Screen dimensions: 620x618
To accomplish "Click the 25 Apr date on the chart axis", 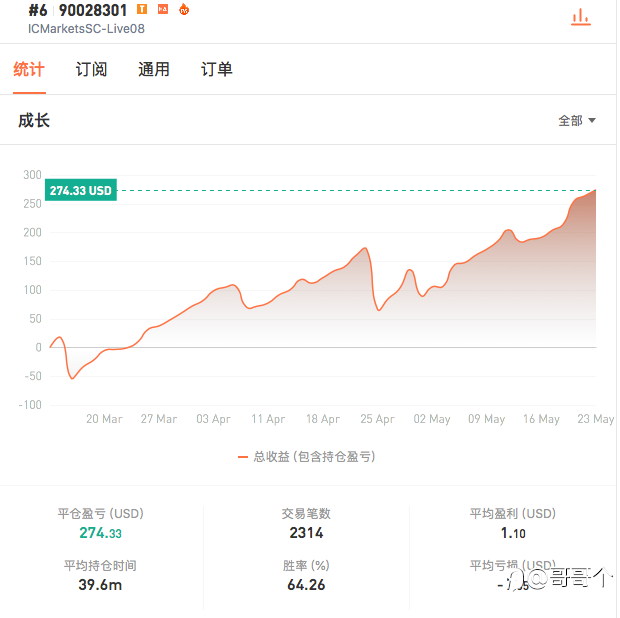I will click(377, 419).
